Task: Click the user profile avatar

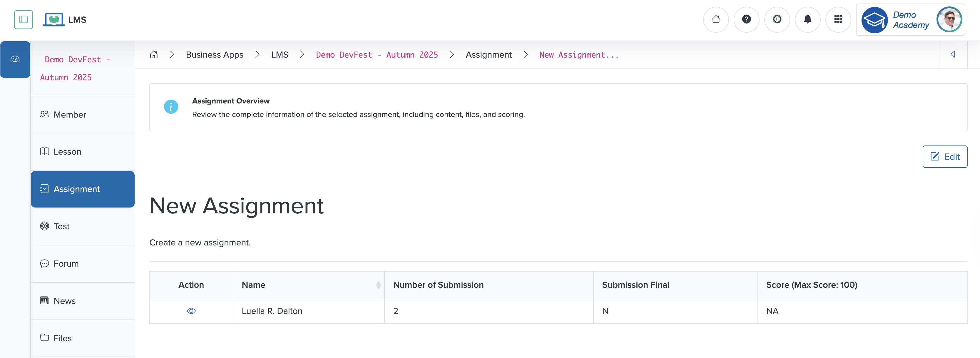Action: [x=949, y=19]
